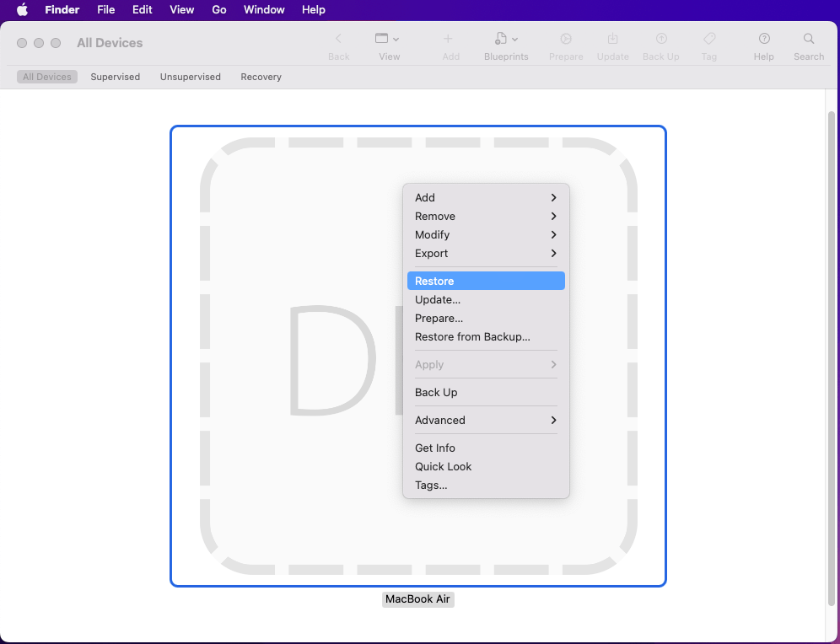This screenshot has height=644, width=840.
Task: Click the Tag toolbar icon
Action: (709, 39)
